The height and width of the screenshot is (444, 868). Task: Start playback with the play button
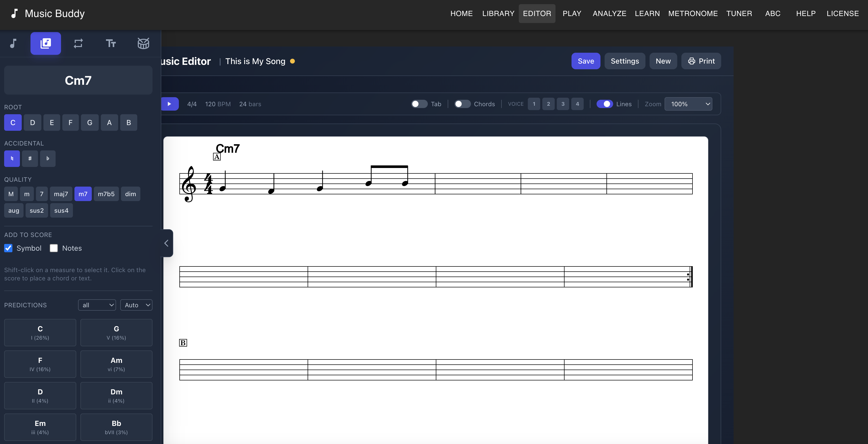(170, 104)
